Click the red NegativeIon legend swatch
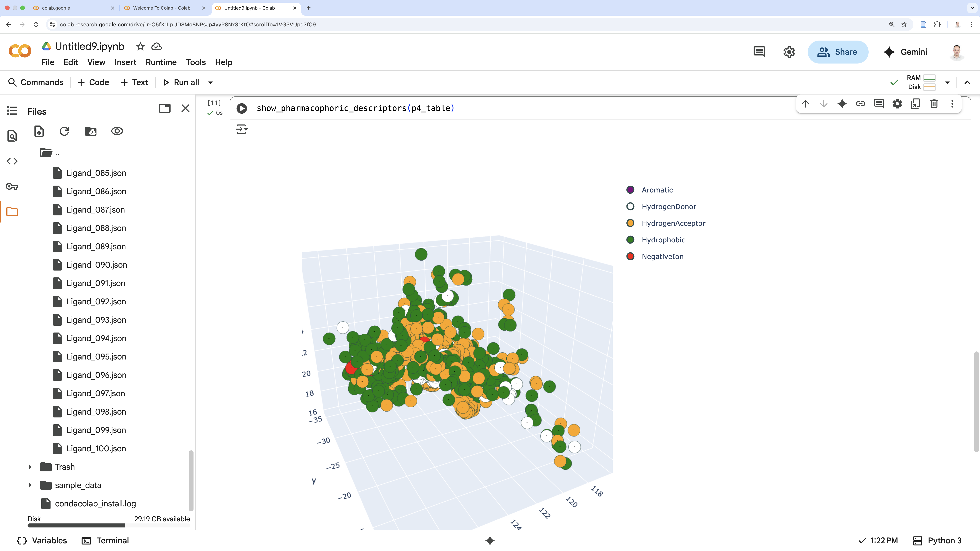980x551 pixels. click(x=630, y=256)
